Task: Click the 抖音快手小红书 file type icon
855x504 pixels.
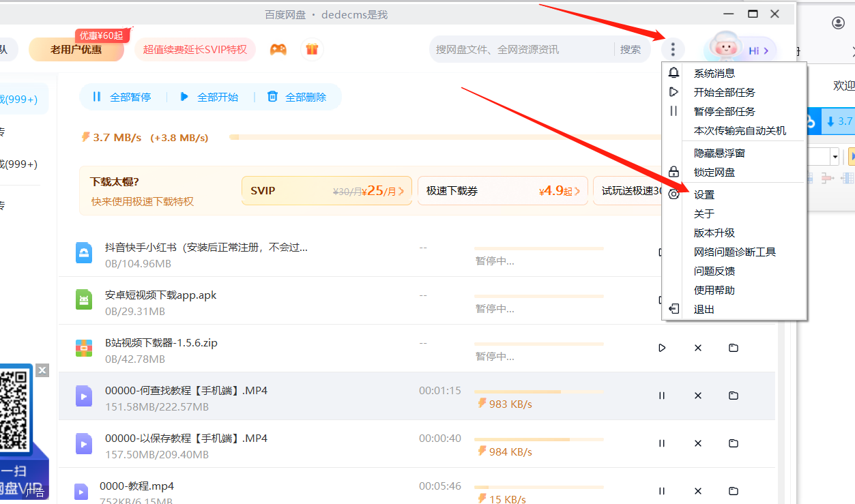Action: pos(84,253)
